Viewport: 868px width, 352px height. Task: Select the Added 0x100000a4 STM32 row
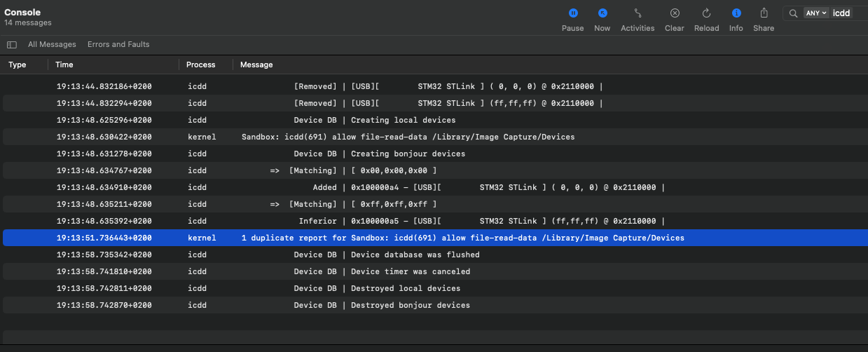[435, 187]
